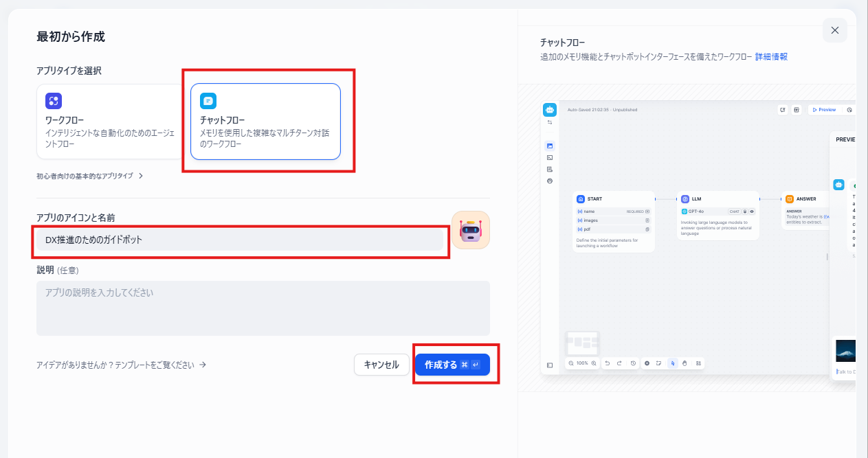The height and width of the screenshot is (458, 868).
Task: Click the zoom in magnifier icon
Action: pos(594,363)
